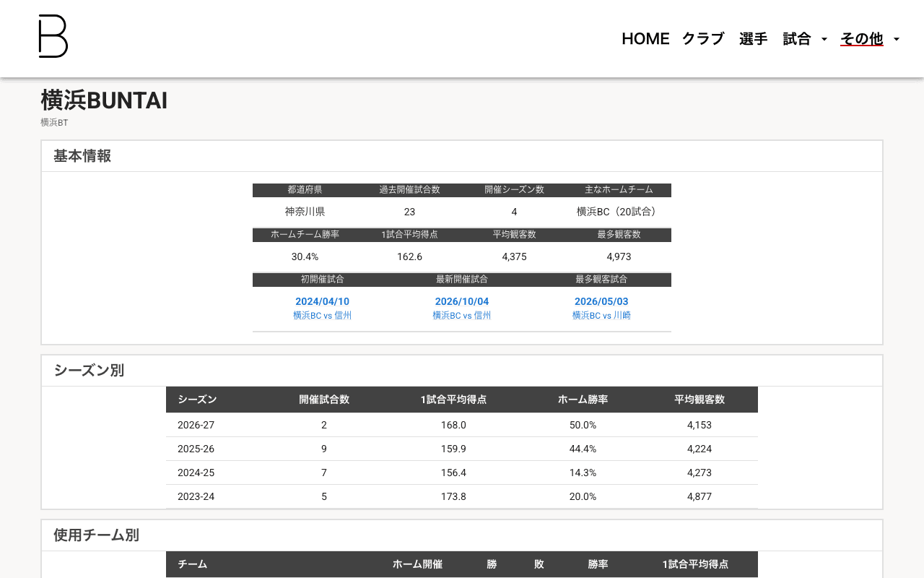Select the 2023-24 season row
The width and height of the screenshot is (924, 578).
tap(462, 496)
